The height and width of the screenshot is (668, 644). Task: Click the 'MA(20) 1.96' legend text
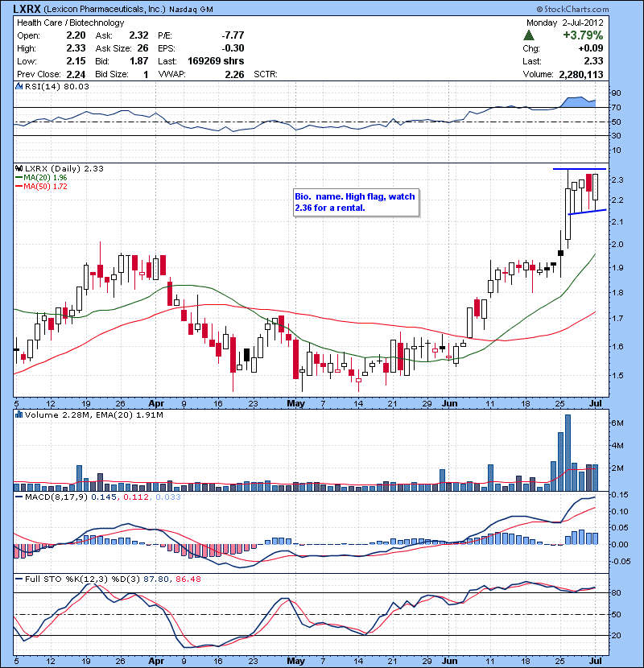point(45,178)
